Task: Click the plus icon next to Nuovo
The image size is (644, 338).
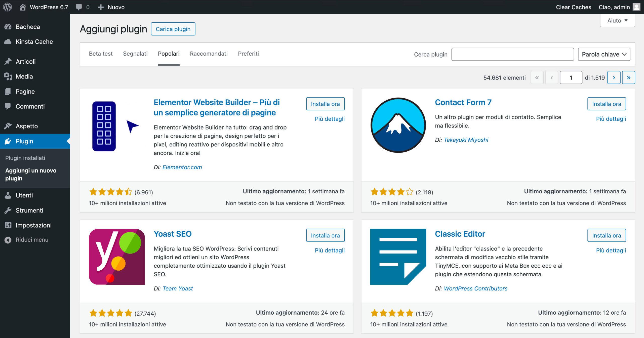Action: (101, 7)
